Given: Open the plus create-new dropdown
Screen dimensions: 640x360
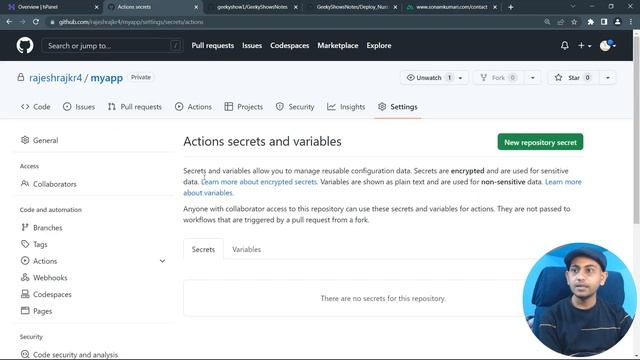Looking at the screenshot, I should click(584, 46).
